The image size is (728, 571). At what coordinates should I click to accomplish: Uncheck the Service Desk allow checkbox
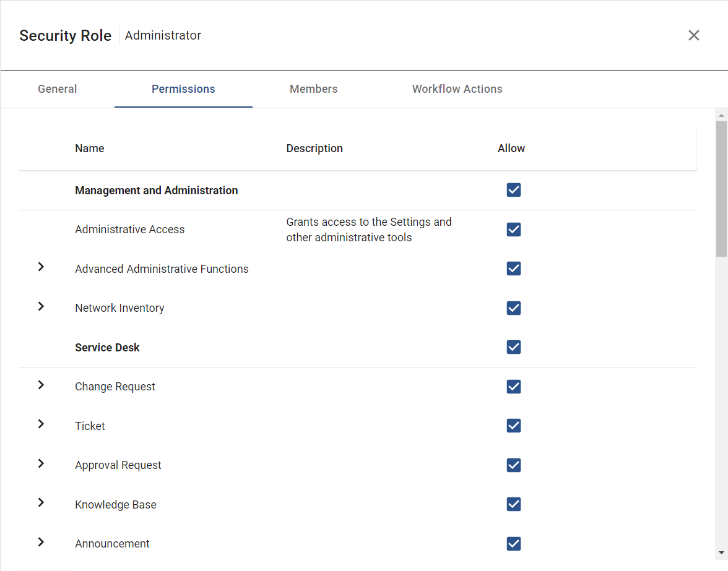(514, 347)
